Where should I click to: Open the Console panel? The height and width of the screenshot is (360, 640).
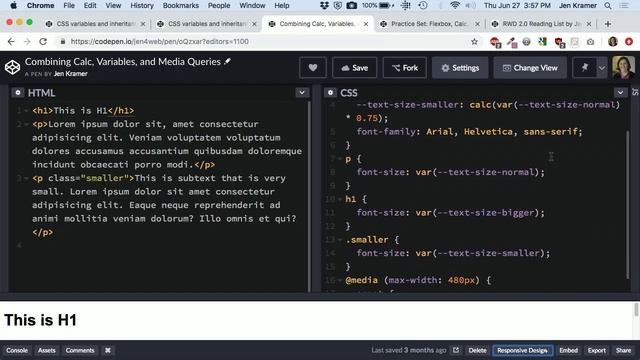click(17, 350)
